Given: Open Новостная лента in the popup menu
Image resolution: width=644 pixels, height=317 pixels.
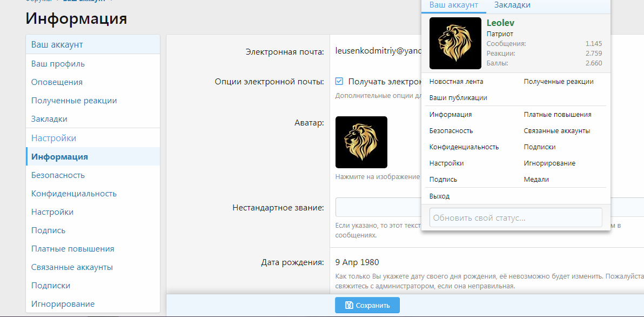Looking at the screenshot, I should pos(457,81).
